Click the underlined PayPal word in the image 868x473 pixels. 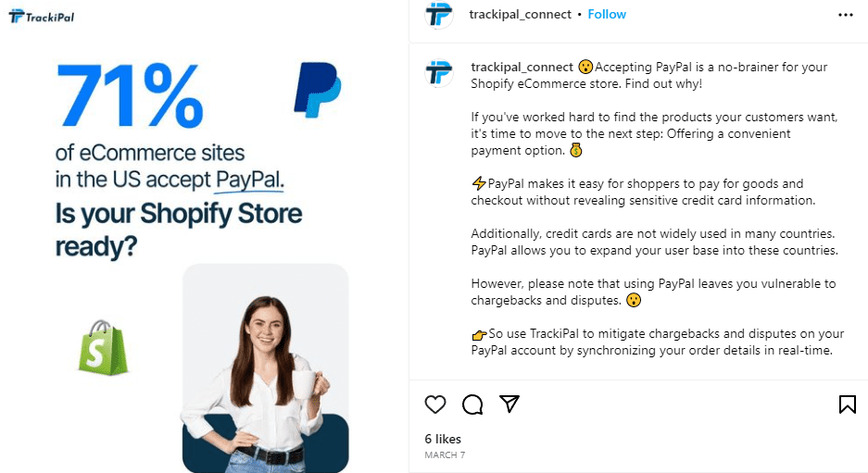point(249,180)
